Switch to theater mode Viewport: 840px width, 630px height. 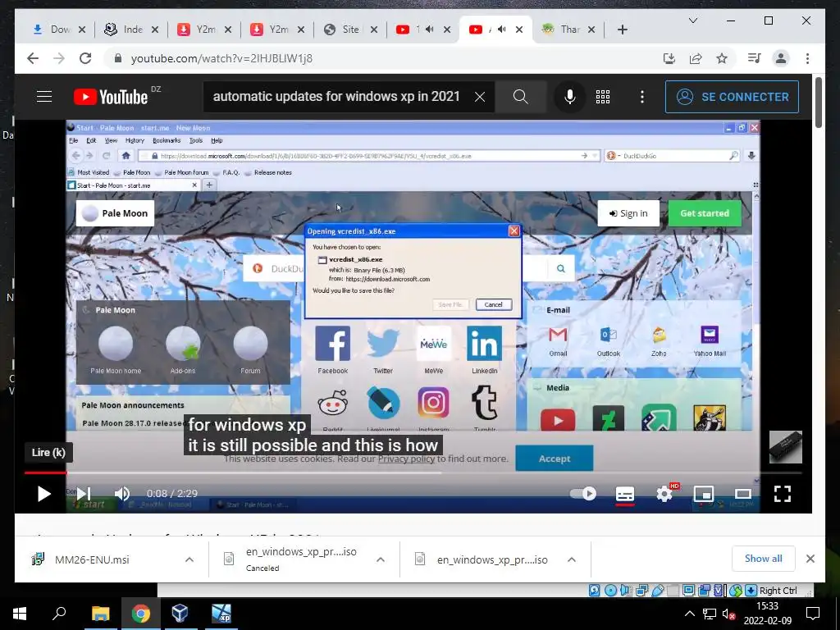[743, 493]
